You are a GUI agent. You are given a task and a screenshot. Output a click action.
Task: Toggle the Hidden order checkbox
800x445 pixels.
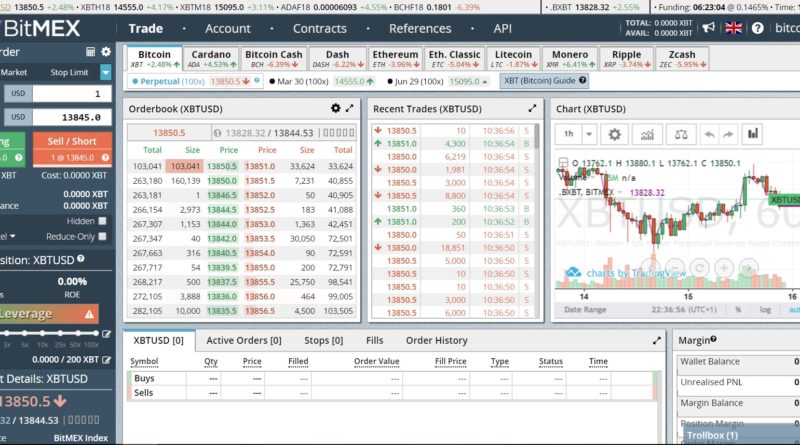tap(102, 221)
